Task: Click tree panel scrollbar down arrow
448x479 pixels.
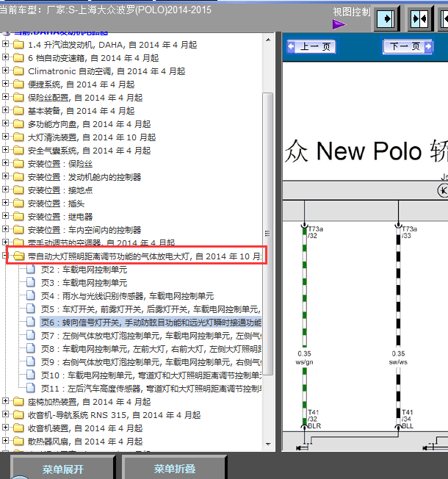Action: pos(268,444)
